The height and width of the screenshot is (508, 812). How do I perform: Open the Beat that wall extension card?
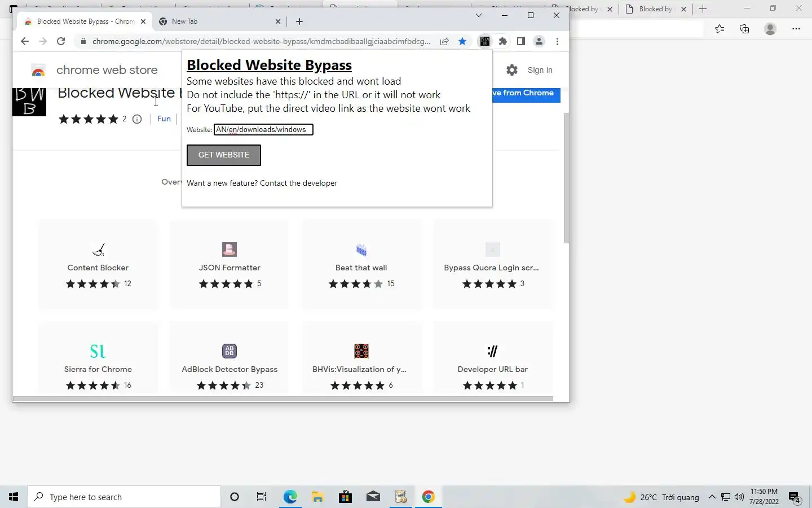click(x=361, y=264)
